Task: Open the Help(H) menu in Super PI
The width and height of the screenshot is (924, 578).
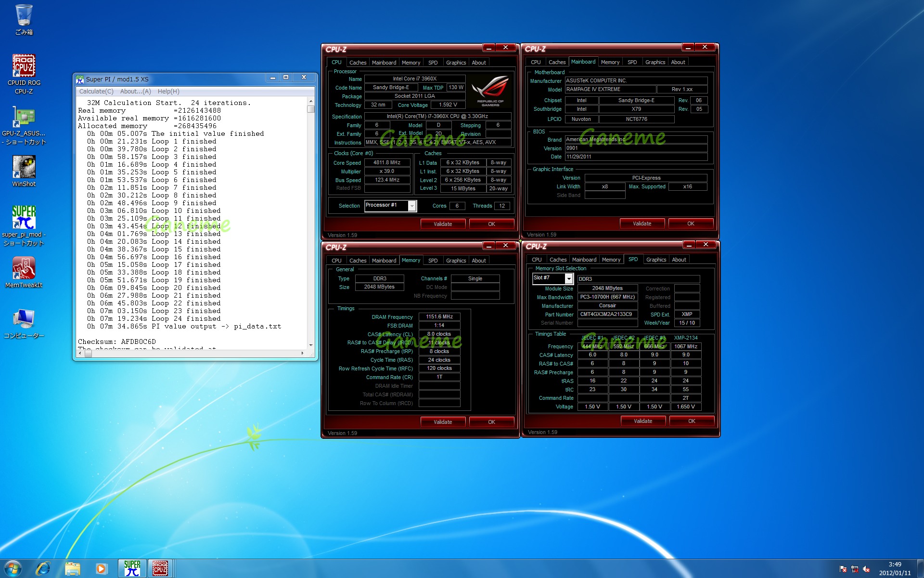Action: point(168,92)
